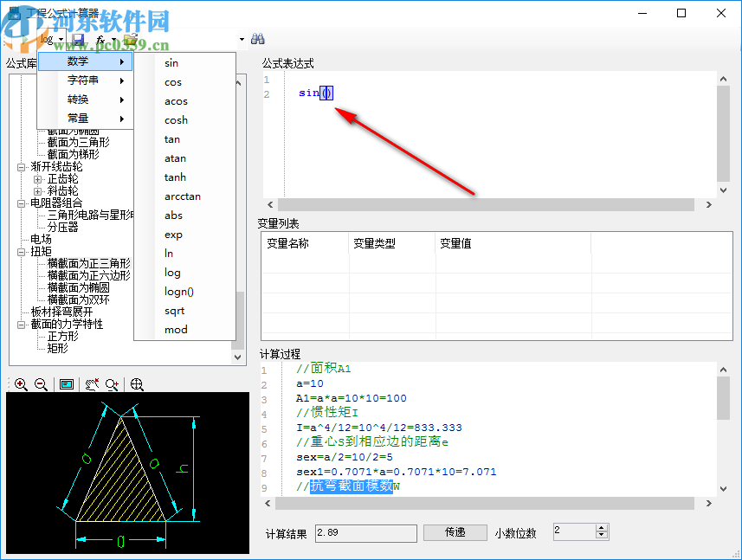Image resolution: width=742 pixels, height=560 pixels.
Task: Decrease 小数位数 with down stepper arrow
Action: pos(602,536)
